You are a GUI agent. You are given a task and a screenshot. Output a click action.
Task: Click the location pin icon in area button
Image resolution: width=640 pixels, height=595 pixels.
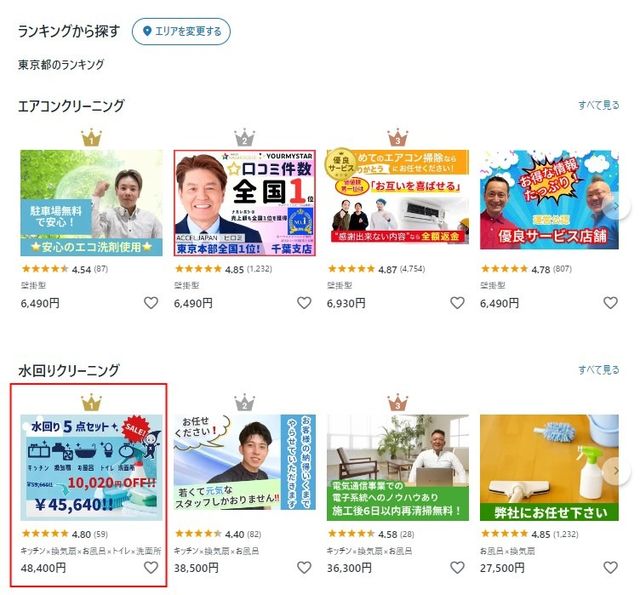(149, 32)
